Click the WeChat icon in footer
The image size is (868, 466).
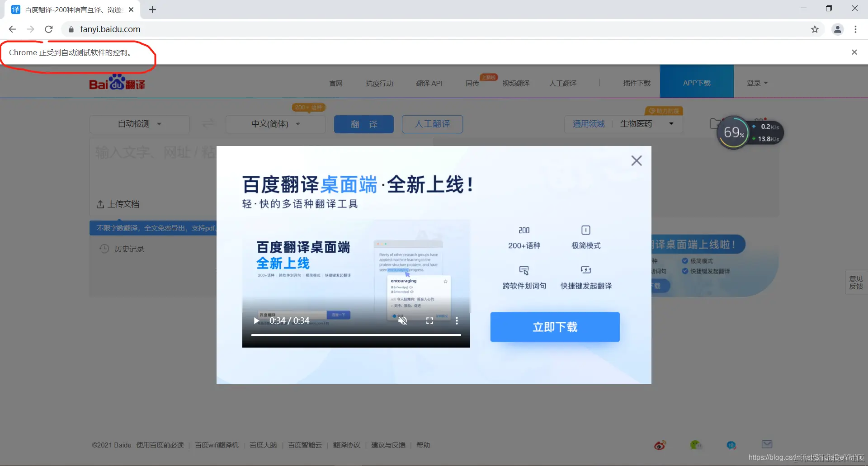696,445
